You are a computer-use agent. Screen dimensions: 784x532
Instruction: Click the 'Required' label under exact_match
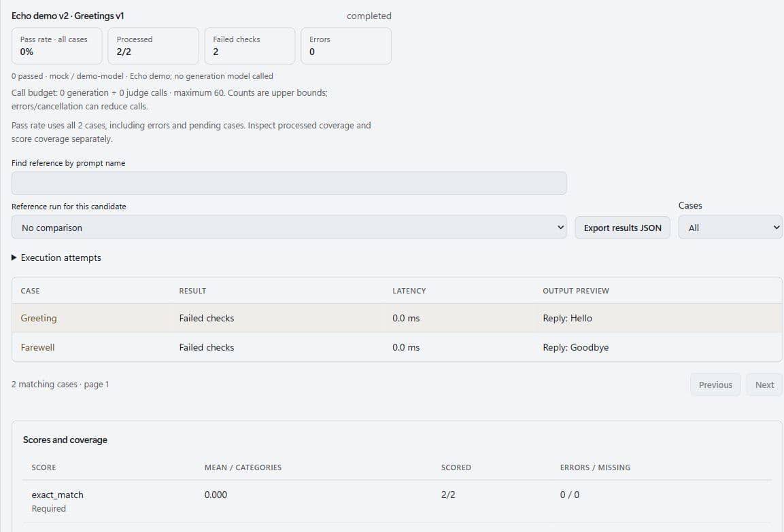[x=48, y=508]
